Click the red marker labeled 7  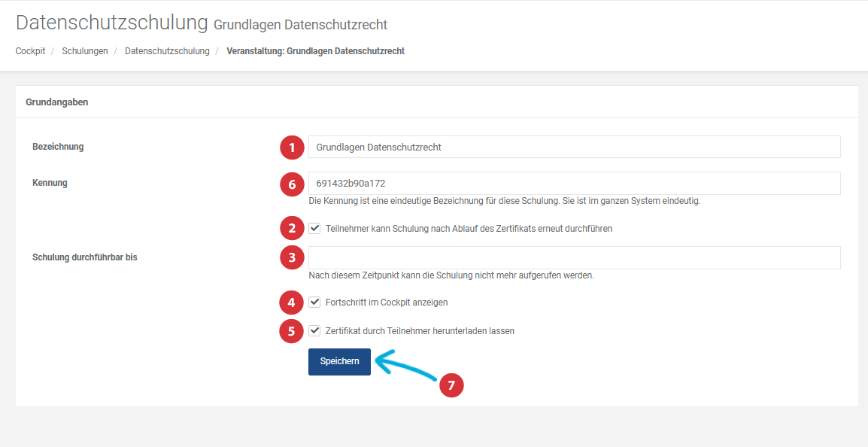452,385
